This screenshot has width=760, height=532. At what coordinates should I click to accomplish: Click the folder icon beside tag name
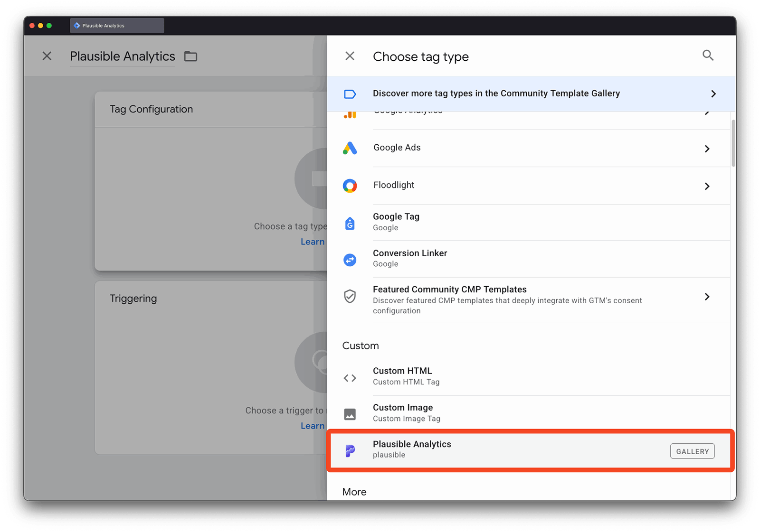190,56
